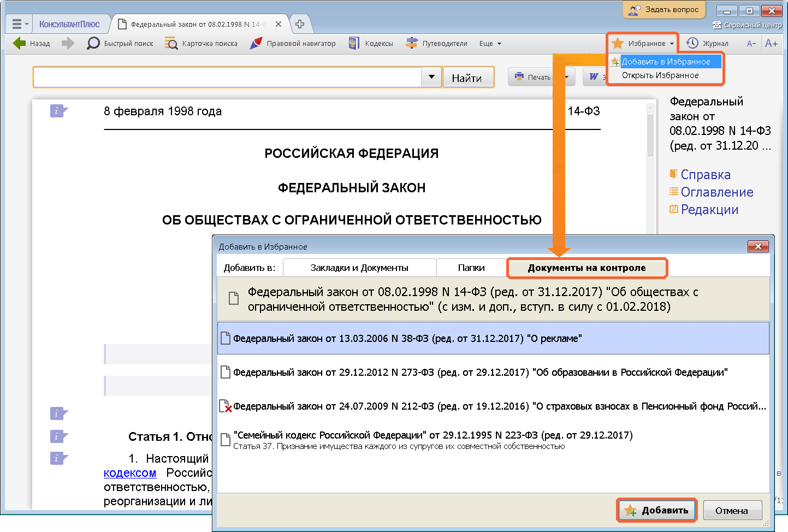Open the Сервисный центр link

pyautogui.click(x=747, y=25)
